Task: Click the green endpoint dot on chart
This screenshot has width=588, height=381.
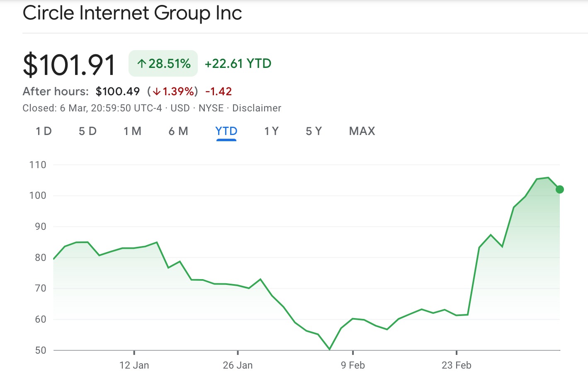Action: pyautogui.click(x=559, y=189)
